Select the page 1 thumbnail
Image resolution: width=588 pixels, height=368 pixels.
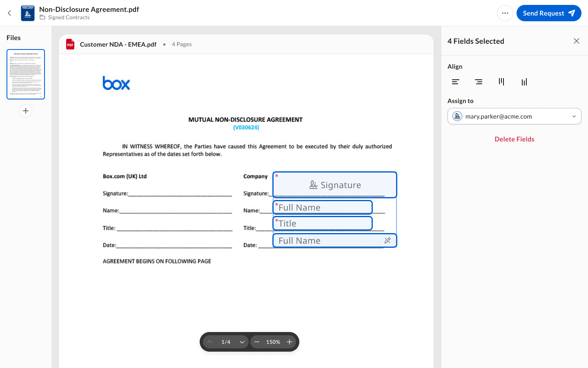(26, 74)
